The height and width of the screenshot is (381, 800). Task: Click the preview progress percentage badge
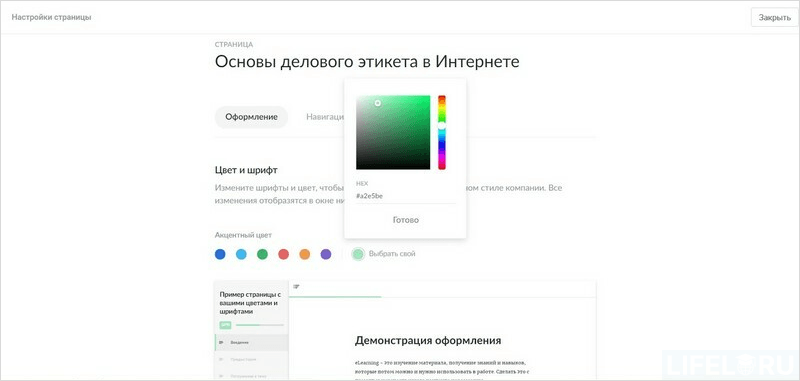click(226, 325)
